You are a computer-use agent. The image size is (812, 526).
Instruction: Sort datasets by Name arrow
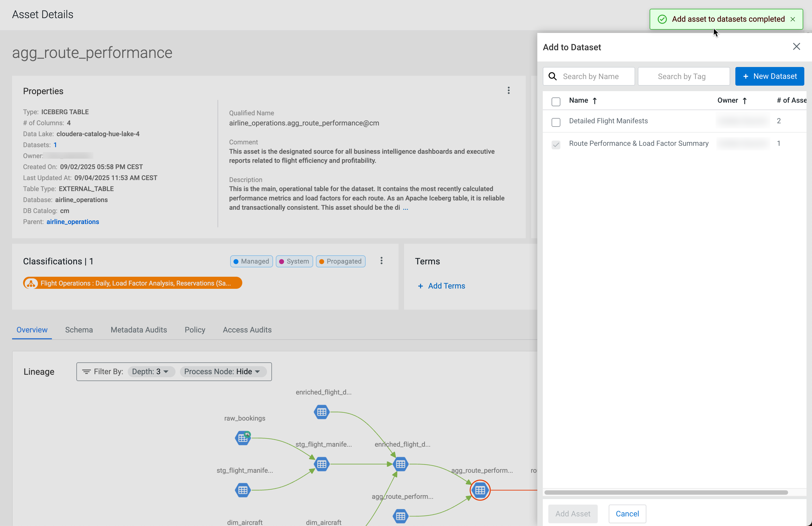[595, 100]
